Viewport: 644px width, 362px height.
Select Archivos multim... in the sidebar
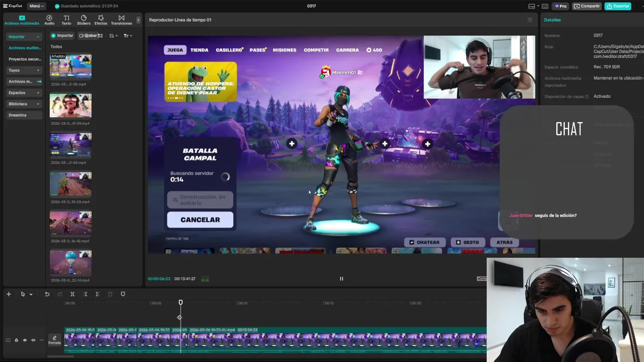point(25,48)
